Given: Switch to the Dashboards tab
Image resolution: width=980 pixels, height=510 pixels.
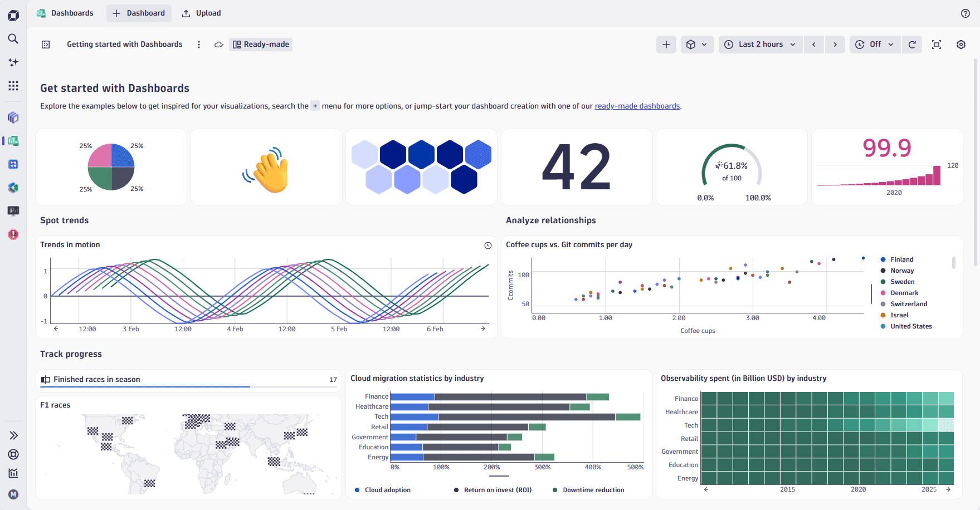Looking at the screenshot, I should pos(65,13).
